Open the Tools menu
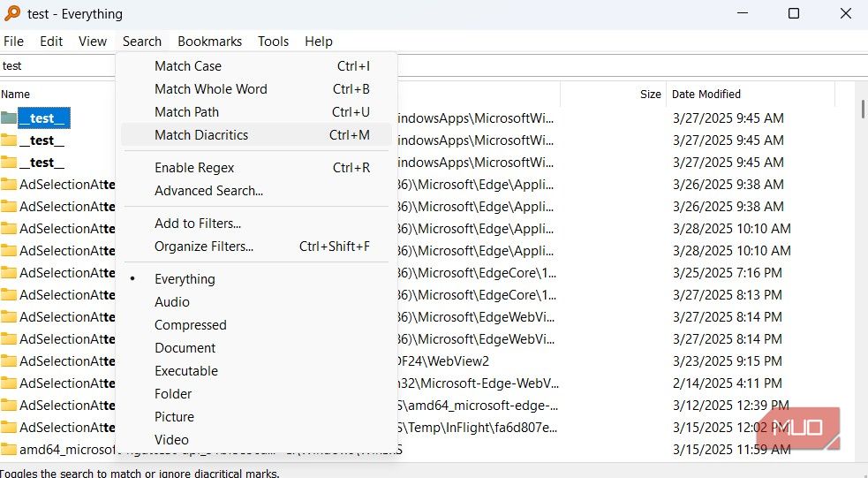This screenshot has height=478, width=868. 273,42
